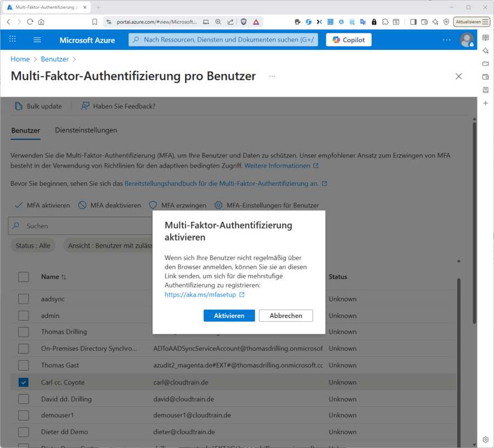Click Abbrechen in the dialog
This screenshot has height=448, width=494.
coord(286,316)
